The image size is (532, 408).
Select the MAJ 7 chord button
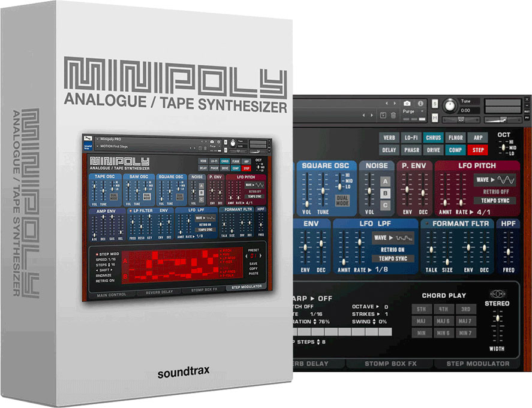[x=465, y=321]
